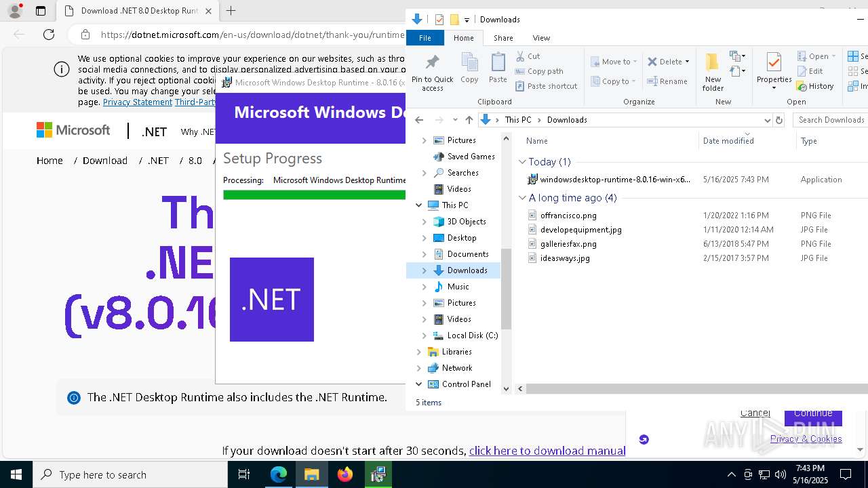Viewport: 868px width, 488px height.
Task: Click the Cut scissors icon
Action: (521, 56)
